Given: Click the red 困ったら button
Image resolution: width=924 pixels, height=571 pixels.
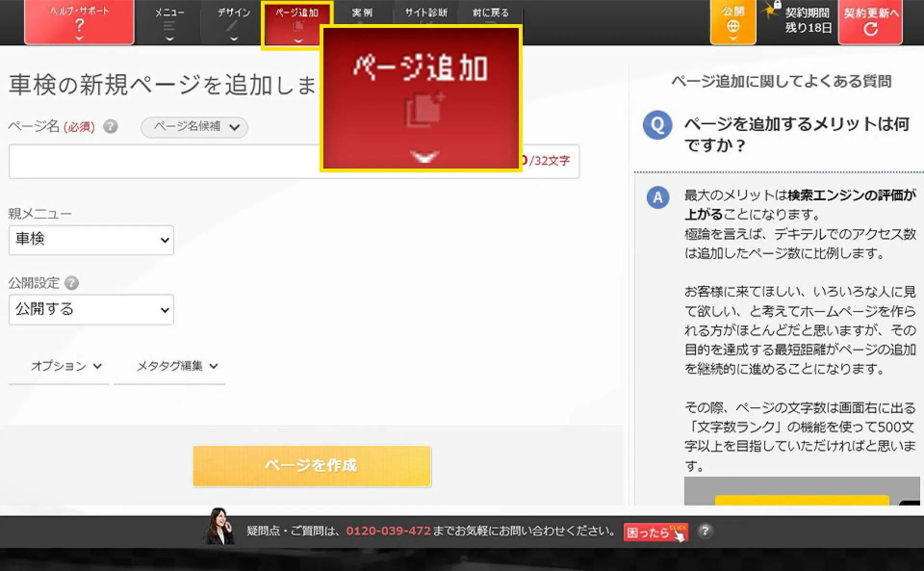Looking at the screenshot, I should coord(655,532).
